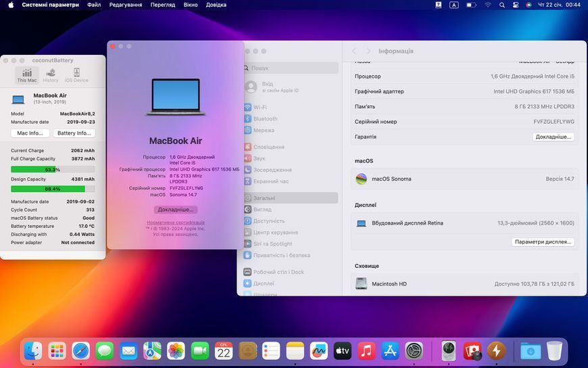Image resolution: width=588 pixels, height=368 pixels.
Task: Select Сповіщення in Settings sidebar
Action: click(291, 147)
